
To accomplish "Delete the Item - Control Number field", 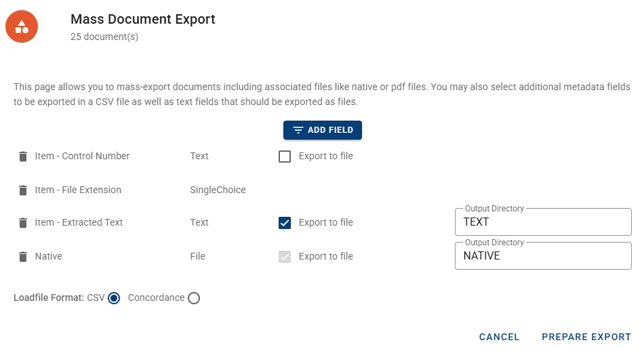I will pyautogui.click(x=23, y=157).
